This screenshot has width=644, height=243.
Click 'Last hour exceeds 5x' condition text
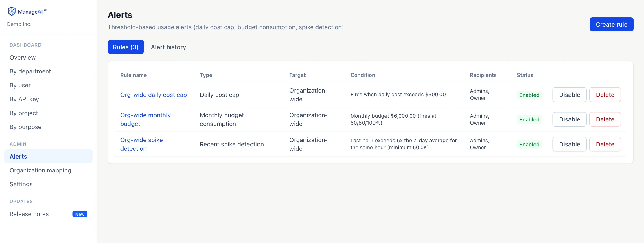click(404, 144)
